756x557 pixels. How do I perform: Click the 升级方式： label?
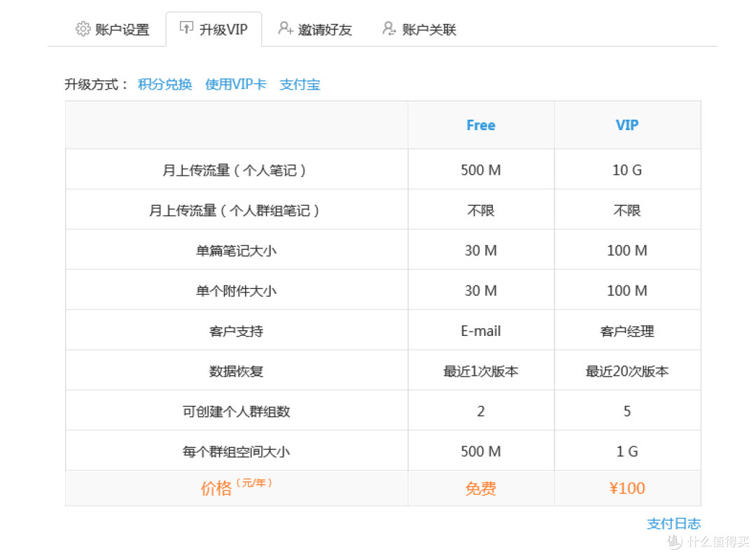97,85
